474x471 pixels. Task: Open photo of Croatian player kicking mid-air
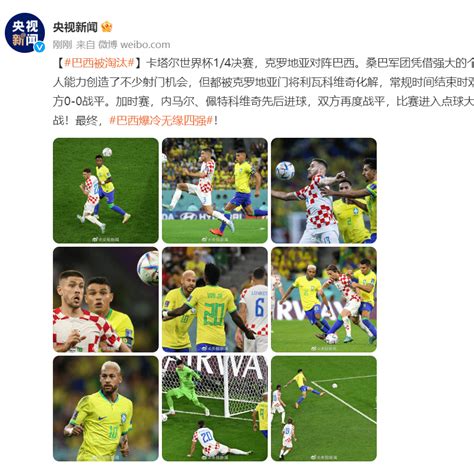[x=215, y=190]
